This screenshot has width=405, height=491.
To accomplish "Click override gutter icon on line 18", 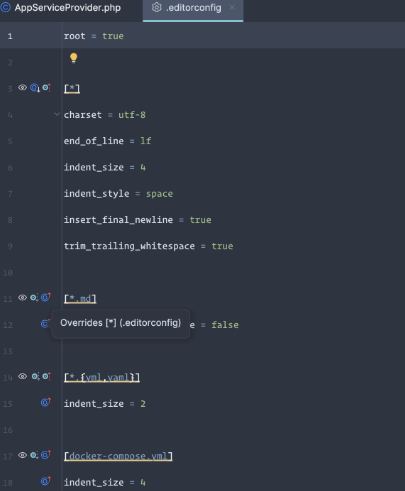I will pyautogui.click(x=46, y=481).
